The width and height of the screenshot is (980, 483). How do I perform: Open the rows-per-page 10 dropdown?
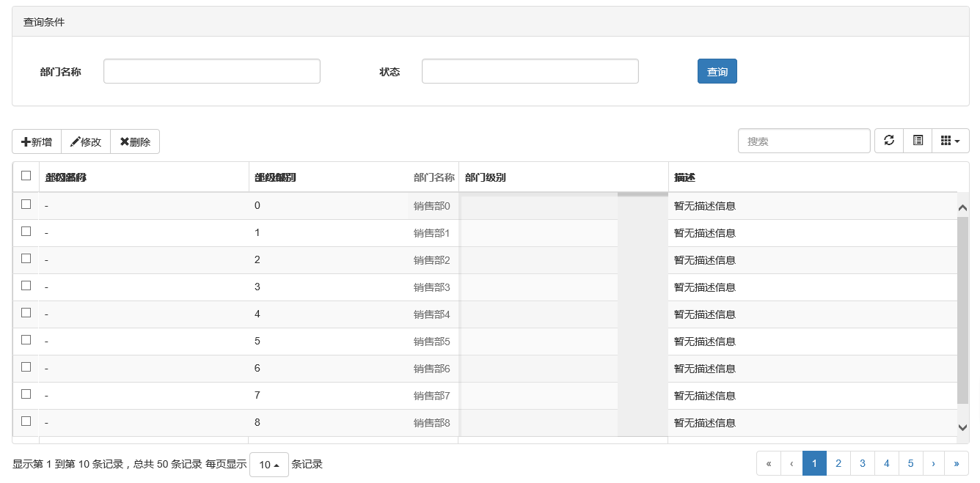coord(269,464)
